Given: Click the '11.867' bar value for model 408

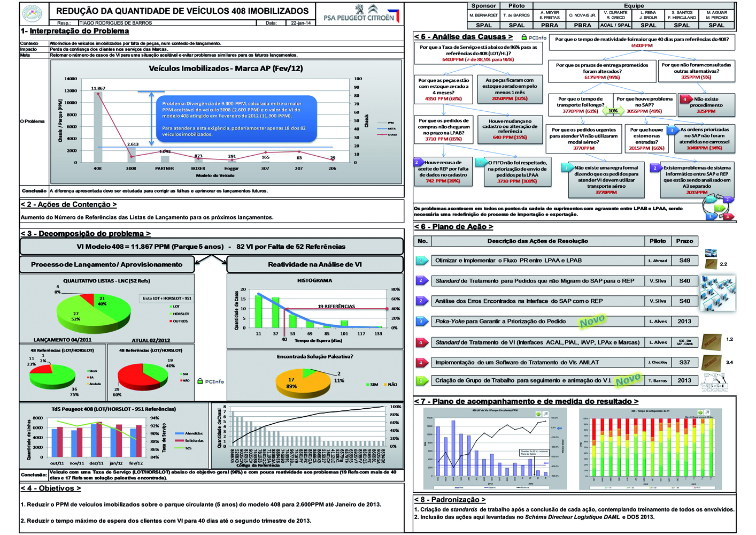Looking at the screenshot, I should 98,88.
